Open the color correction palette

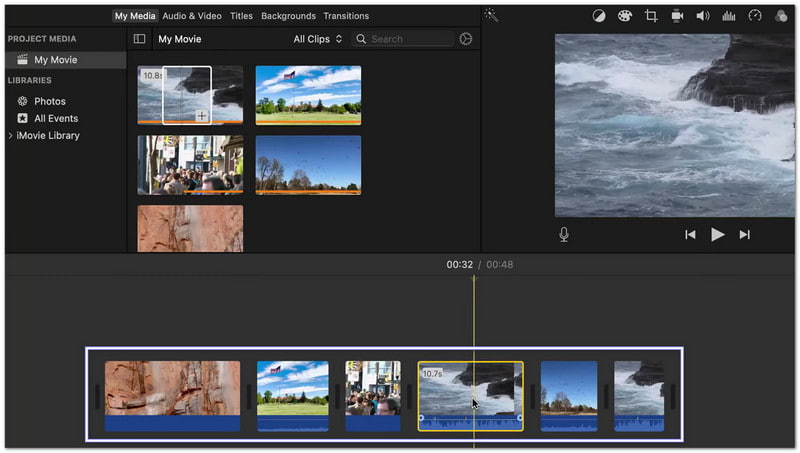(625, 16)
